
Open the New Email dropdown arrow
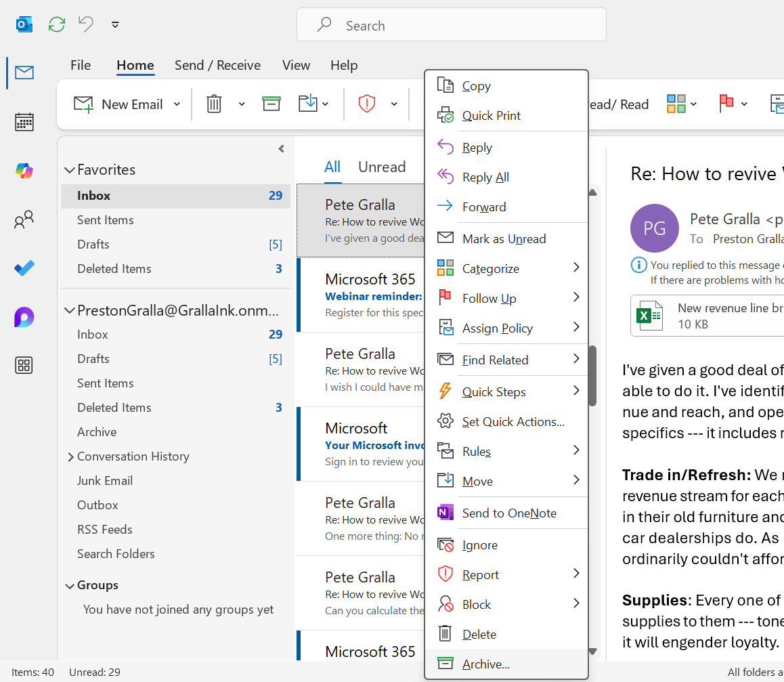[177, 104]
